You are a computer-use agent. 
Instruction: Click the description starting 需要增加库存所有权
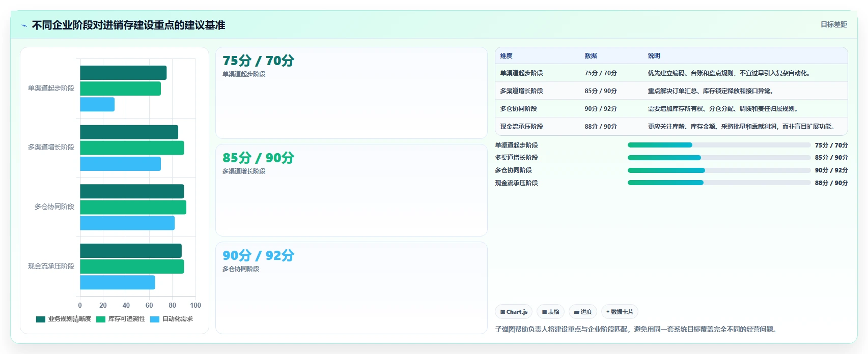(723, 109)
